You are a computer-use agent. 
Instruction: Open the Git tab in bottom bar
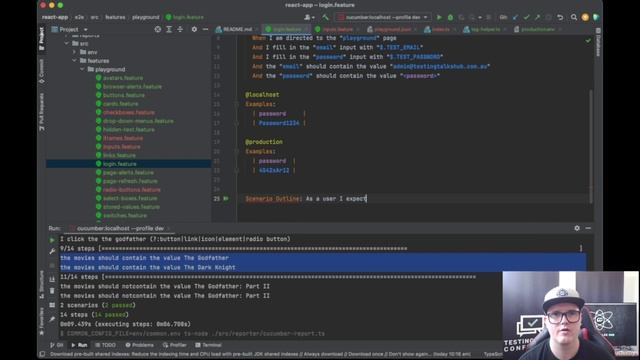[x=57, y=345]
